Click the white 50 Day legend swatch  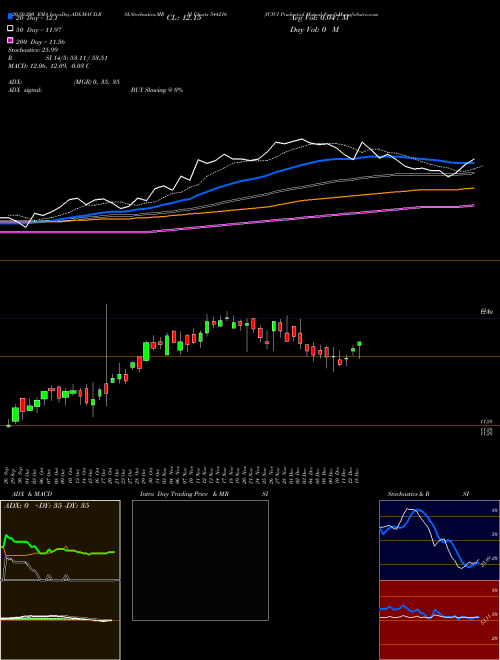[x=10, y=29]
